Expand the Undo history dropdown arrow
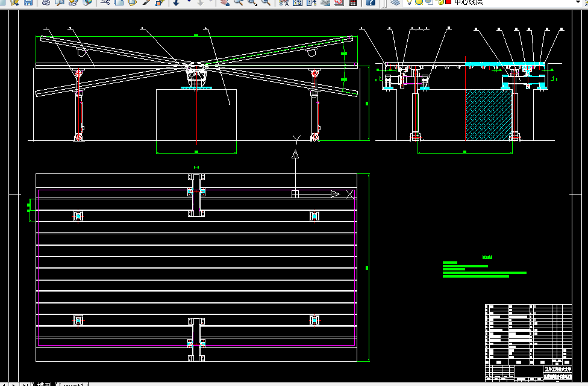The image size is (588, 386). coord(189,2)
